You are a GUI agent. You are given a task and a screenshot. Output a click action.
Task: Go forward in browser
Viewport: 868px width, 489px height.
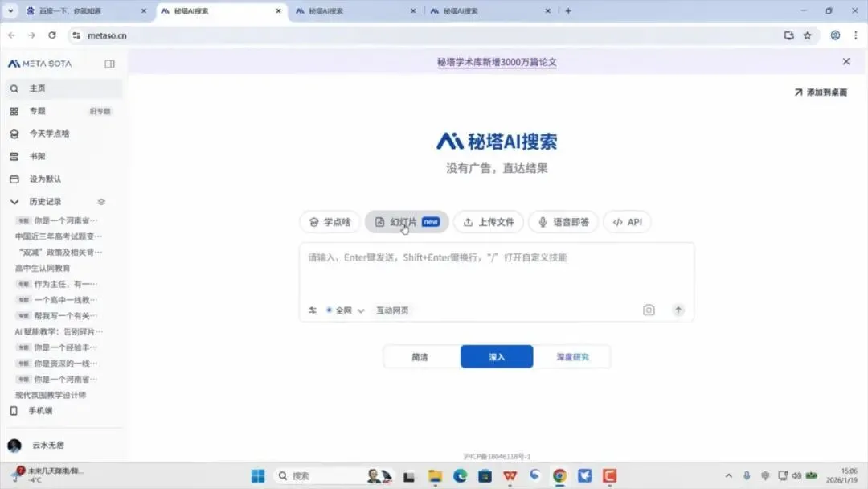(x=31, y=35)
